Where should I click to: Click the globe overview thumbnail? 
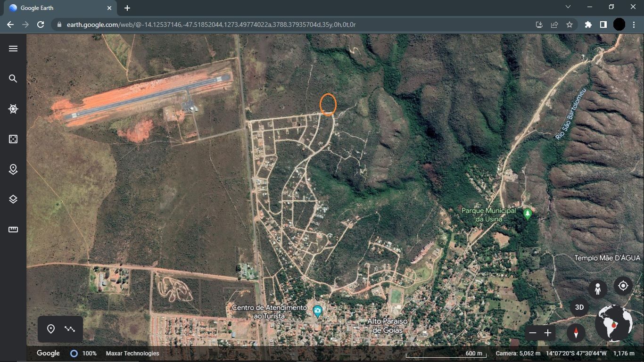[614, 323]
